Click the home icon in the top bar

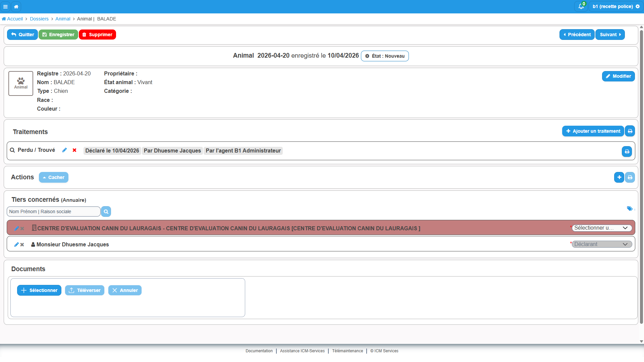[16, 6]
